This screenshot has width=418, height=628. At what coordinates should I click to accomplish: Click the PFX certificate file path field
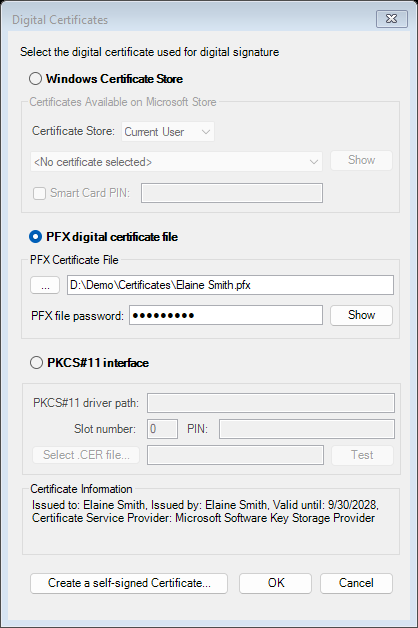230,285
